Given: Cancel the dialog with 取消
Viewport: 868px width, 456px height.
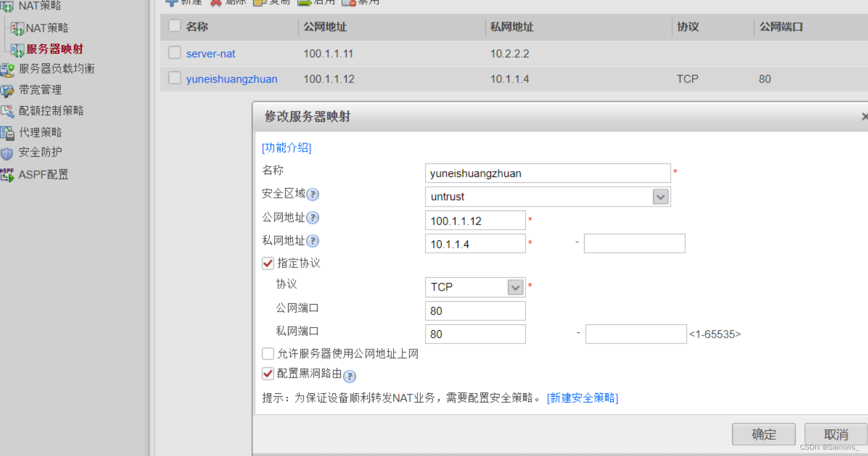Looking at the screenshot, I should coord(836,434).
